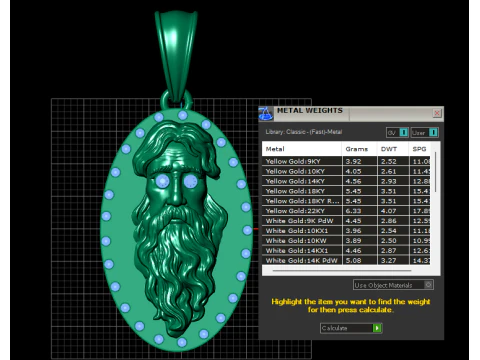Click the 6.33 grams value
The width and height of the screenshot is (480, 360).
(x=353, y=211)
